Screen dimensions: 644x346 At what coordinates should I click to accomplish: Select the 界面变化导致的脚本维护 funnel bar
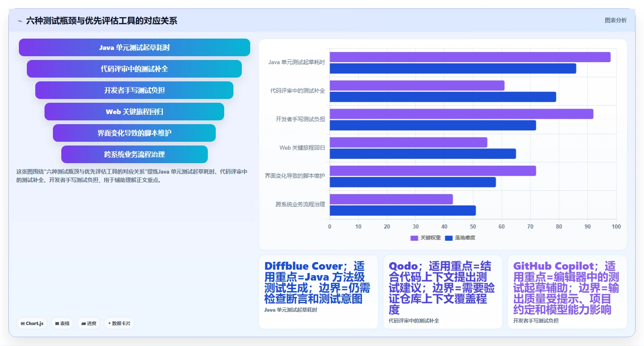[134, 133]
